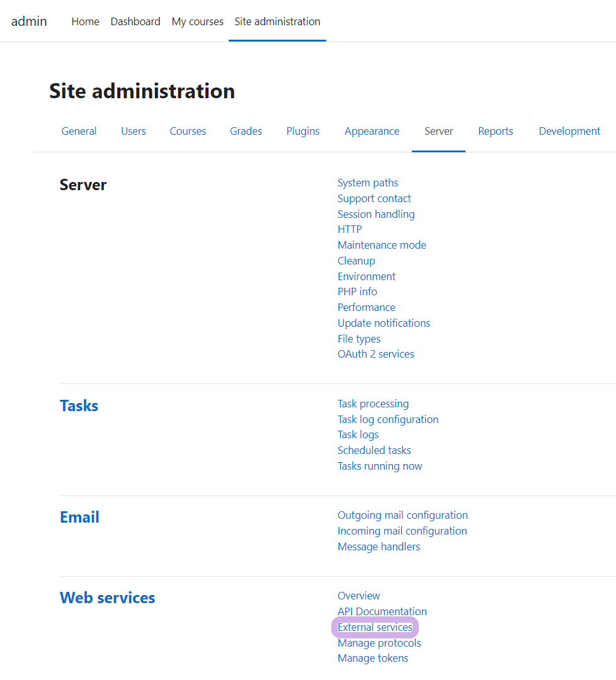Image resolution: width=616 pixels, height=680 pixels.
Task: Open the Development tab
Action: (x=569, y=131)
